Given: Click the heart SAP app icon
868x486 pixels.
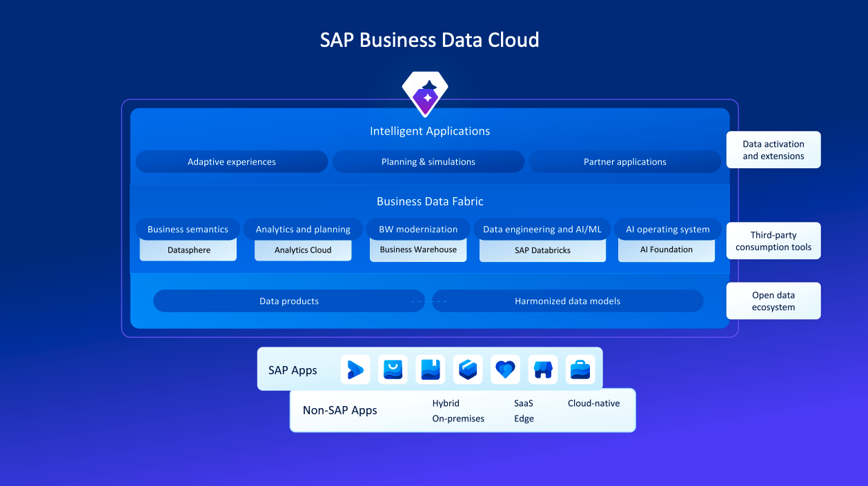Looking at the screenshot, I should click(x=505, y=369).
